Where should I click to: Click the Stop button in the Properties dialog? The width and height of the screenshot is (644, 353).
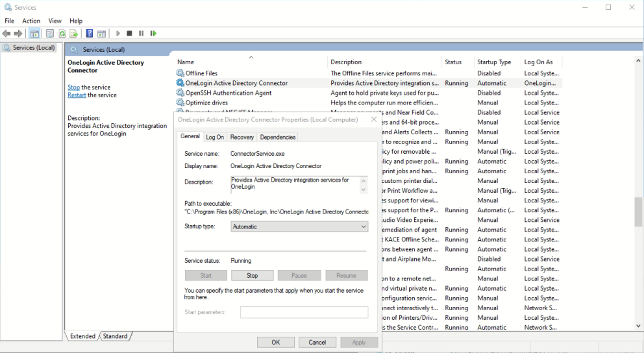253,276
